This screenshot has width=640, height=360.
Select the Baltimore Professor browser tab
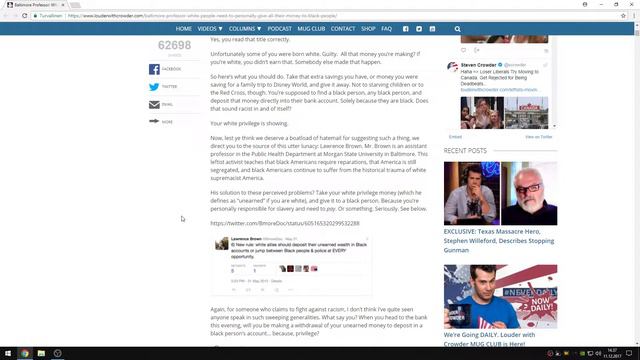tap(35, 5)
